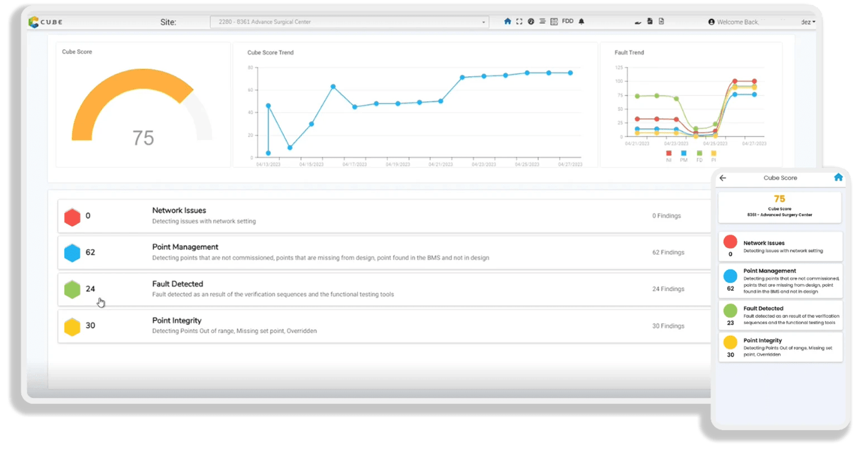
Task: Click the dashboard grid icon in the toolbar
Action: pos(554,21)
